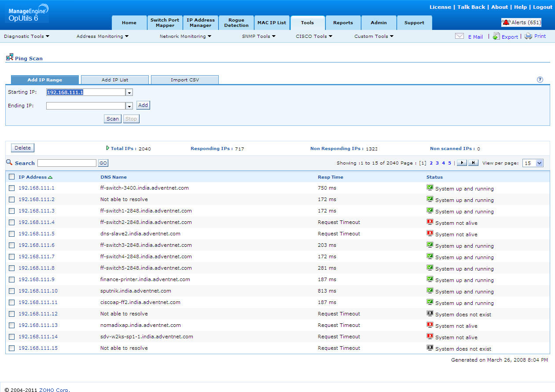This screenshot has height=392, width=555.
Task: Go to next page arrow button
Action: pyautogui.click(x=461, y=163)
